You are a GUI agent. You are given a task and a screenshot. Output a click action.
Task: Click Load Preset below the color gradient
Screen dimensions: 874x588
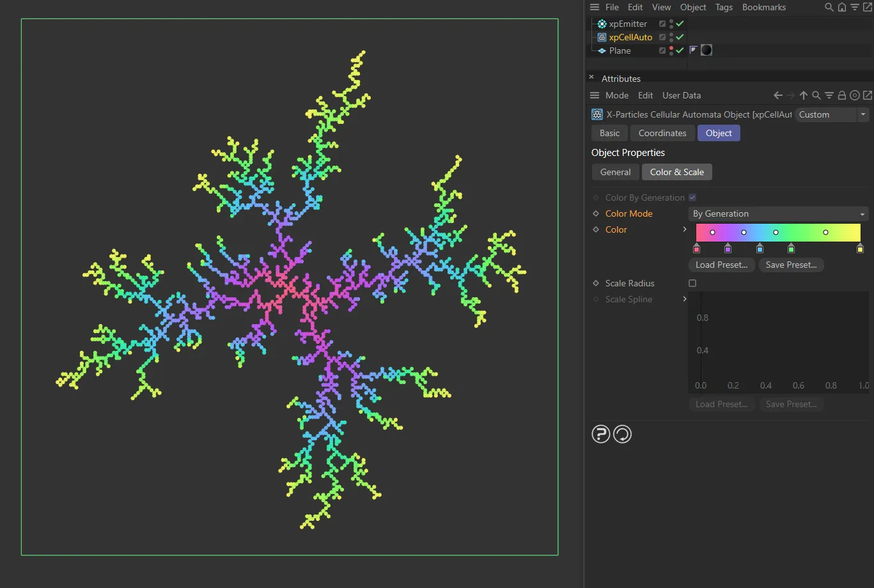721,265
